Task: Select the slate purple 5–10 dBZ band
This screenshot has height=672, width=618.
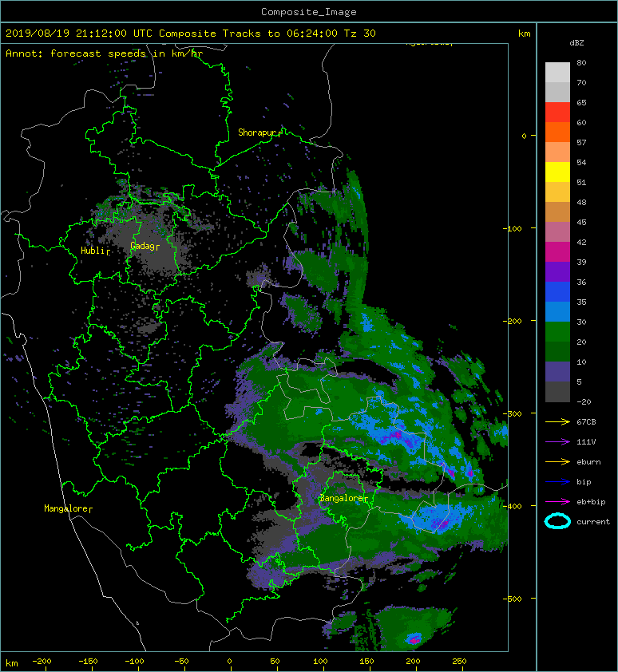Action: click(557, 371)
